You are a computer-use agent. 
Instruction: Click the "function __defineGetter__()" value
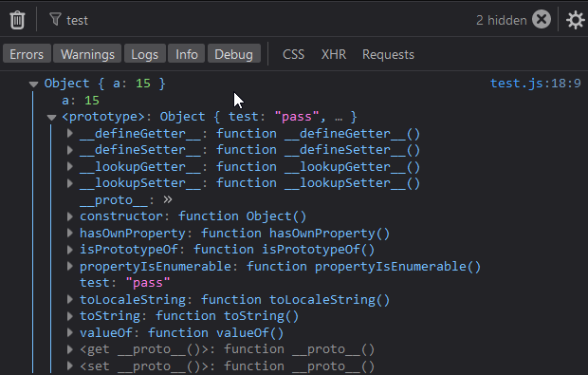tap(318, 134)
